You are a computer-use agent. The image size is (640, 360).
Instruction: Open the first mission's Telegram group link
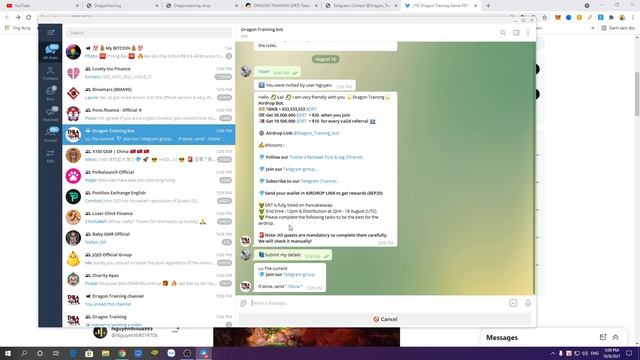tap(300, 169)
